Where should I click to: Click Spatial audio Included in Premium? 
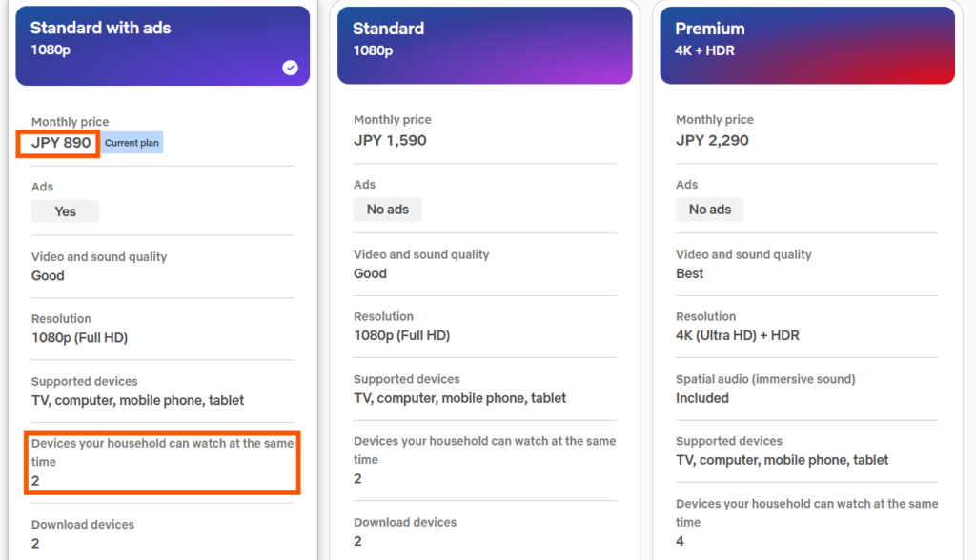(x=702, y=398)
